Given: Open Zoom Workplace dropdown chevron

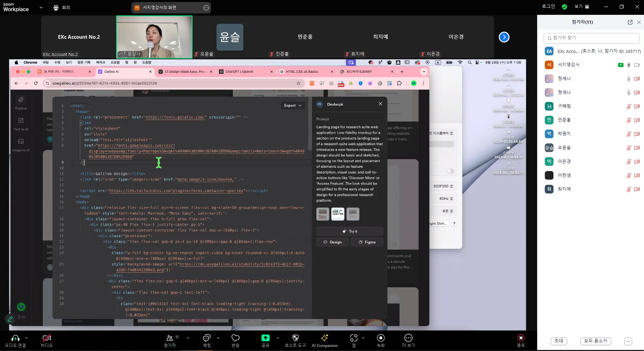Looking at the screenshot, I should pos(41,7).
